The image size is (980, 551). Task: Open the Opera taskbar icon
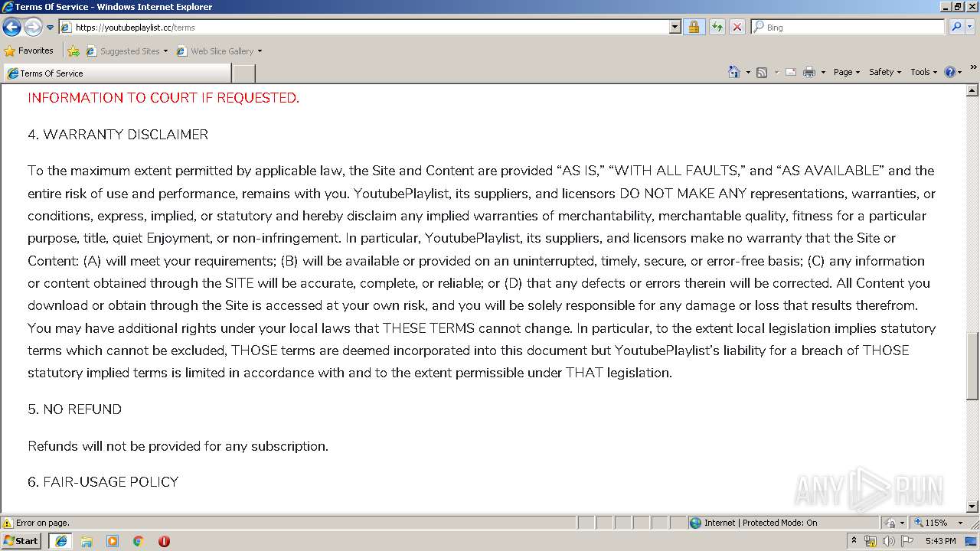coord(164,541)
